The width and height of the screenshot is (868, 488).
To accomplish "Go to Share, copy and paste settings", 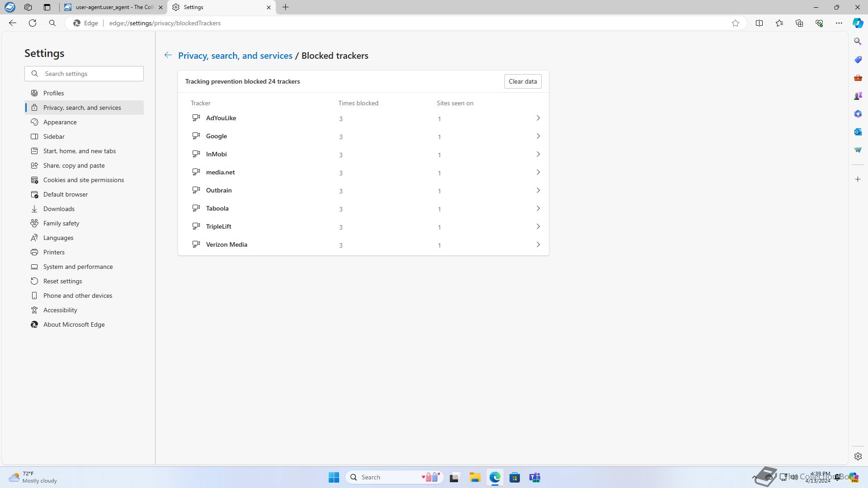I will pyautogui.click(x=84, y=165).
